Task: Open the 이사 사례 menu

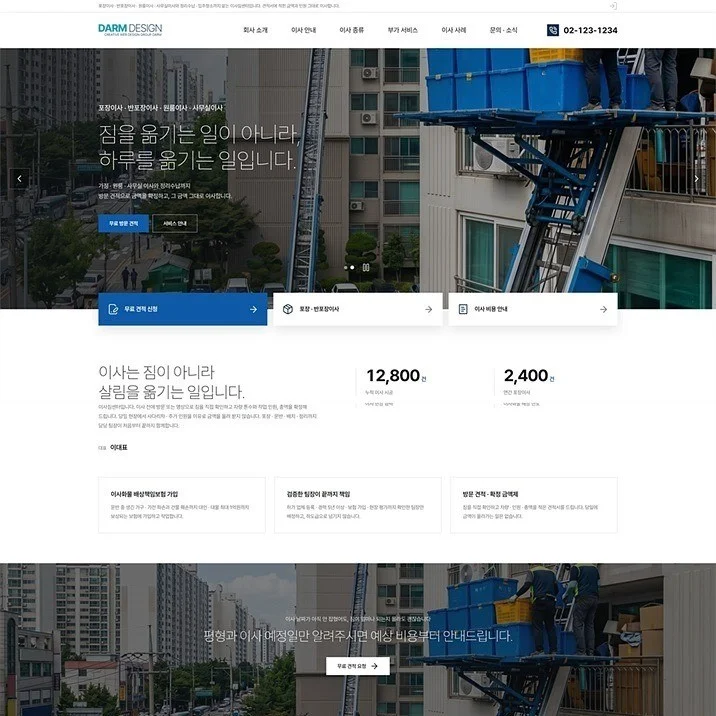Action: coord(453,30)
